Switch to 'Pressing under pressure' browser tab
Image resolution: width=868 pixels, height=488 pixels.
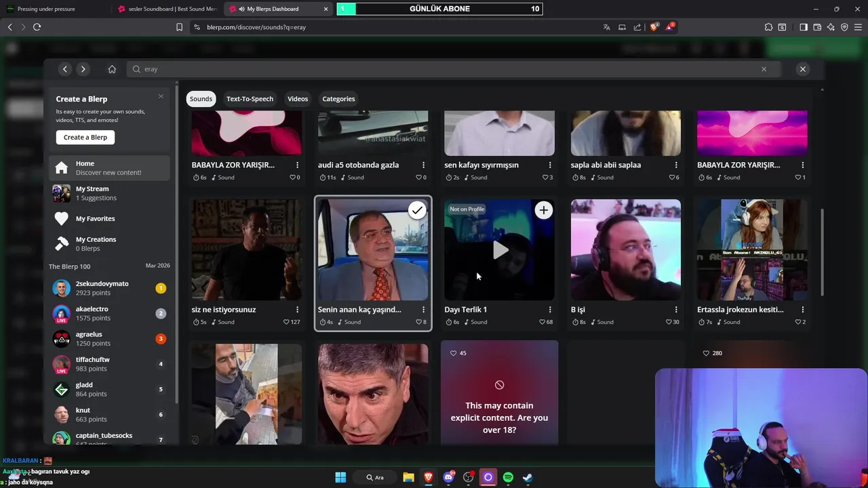(x=54, y=9)
